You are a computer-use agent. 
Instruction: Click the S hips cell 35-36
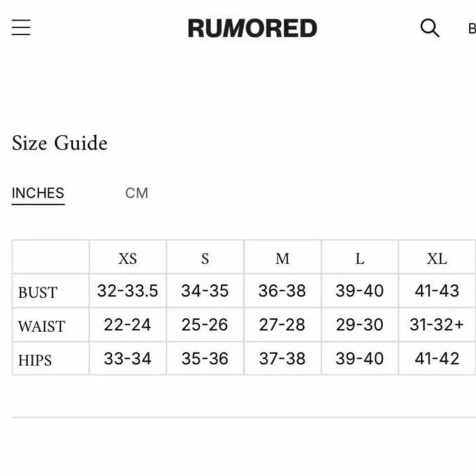click(205, 358)
